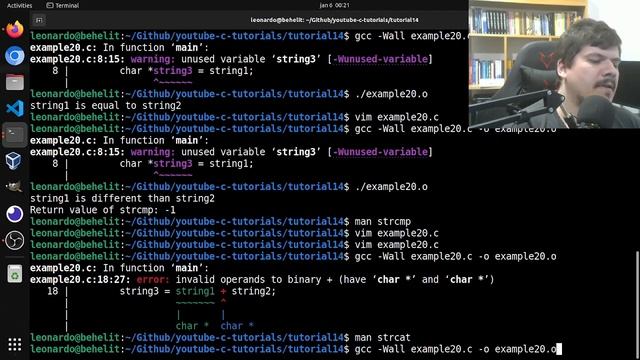Open the purple crescent app in the dock
The width and height of the screenshot is (640, 360).
pos(15,214)
